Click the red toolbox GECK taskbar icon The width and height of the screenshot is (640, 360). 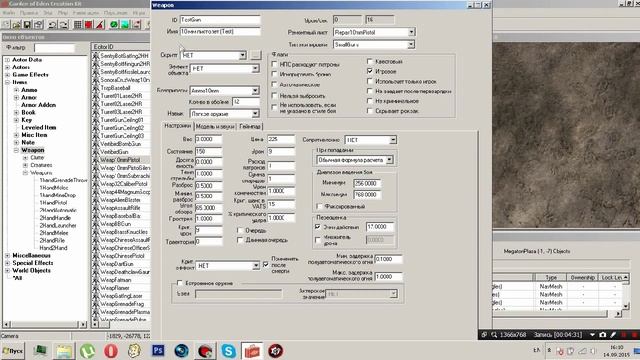(252, 351)
